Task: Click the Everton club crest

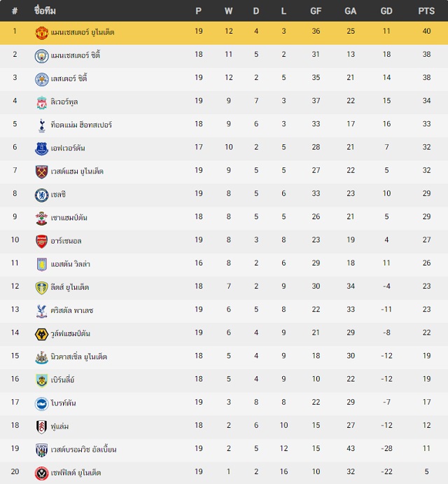Action: click(x=41, y=148)
